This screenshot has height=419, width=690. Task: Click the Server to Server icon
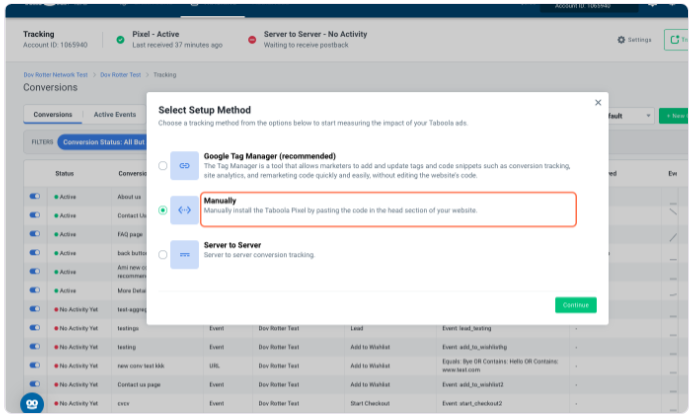pyautogui.click(x=184, y=255)
